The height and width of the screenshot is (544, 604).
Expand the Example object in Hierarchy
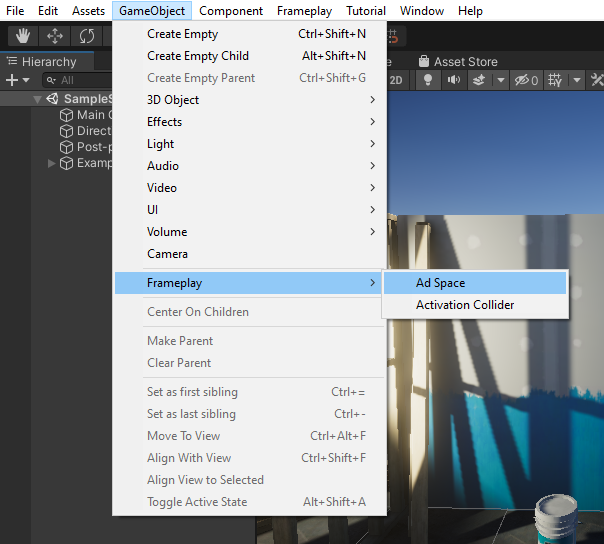[52, 163]
